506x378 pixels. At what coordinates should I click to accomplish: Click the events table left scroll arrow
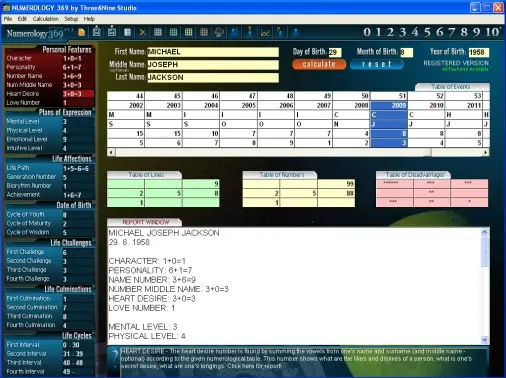(111, 152)
